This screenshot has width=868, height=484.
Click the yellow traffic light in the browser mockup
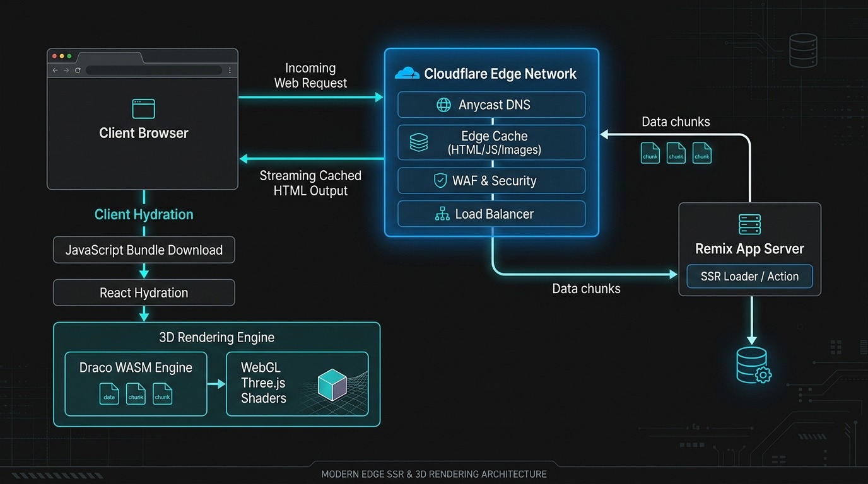62,56
